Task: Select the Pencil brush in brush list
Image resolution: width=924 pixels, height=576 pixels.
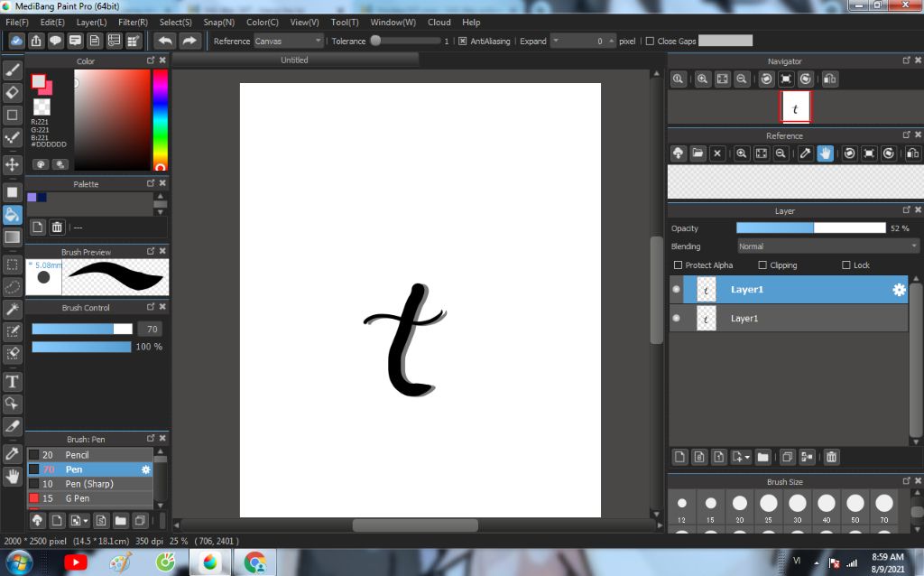Action: click(90, 455)
